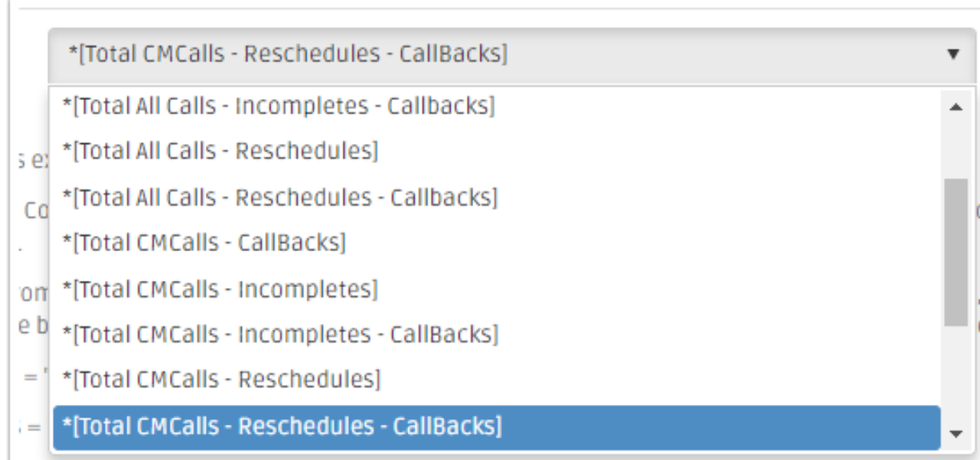Click scrollbar track below the thumb
This screenshot has height=460, width=980.
pyautogui.click(x=955, y=374)
